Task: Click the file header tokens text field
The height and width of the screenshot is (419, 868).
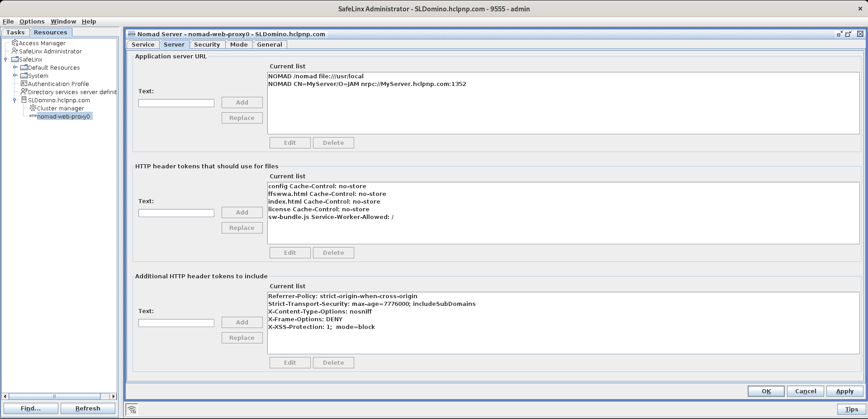Action: [x=176, y=213]
